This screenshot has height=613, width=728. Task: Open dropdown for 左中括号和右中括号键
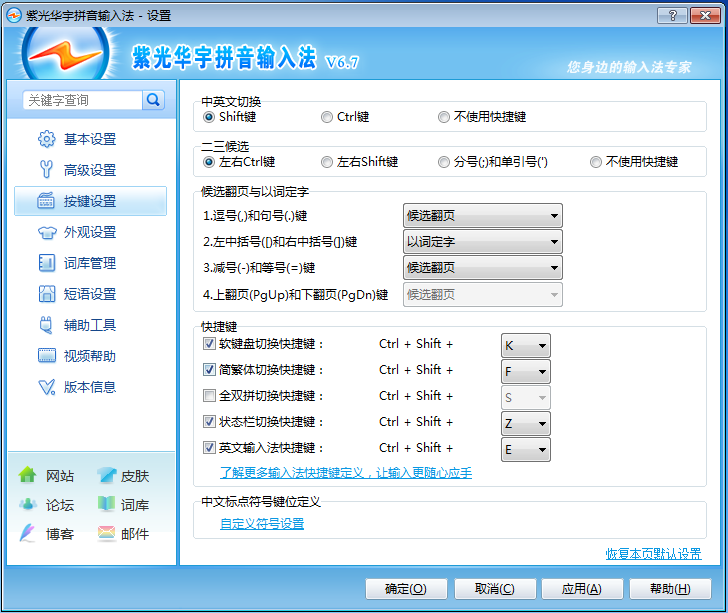(x=483, y=241)
